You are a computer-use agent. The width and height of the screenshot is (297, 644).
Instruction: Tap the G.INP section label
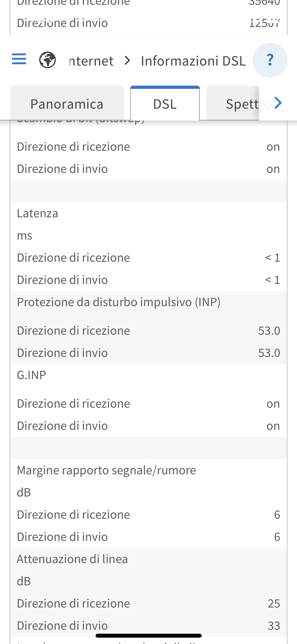coord(31,375)
